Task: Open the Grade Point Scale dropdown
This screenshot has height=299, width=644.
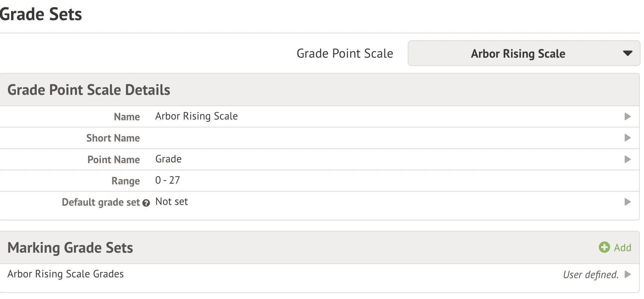Action: pyautogui.click(x=523, y=54)
